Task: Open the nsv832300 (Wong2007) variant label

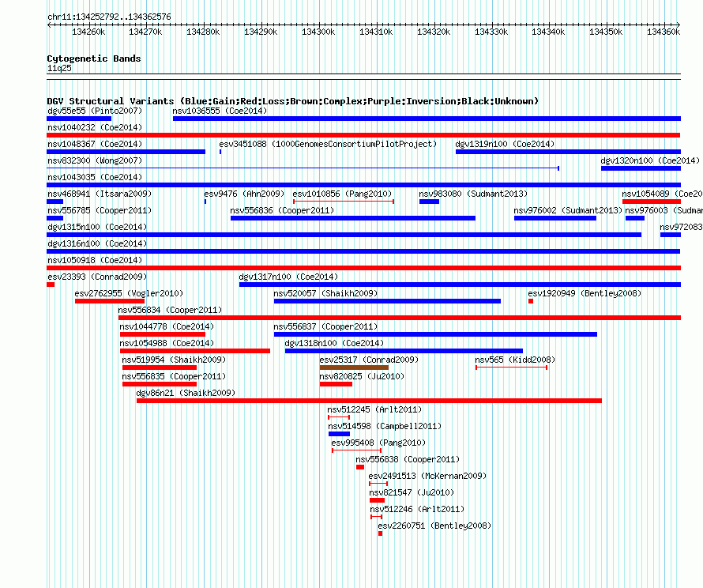Action: click(x=95, y=160)
